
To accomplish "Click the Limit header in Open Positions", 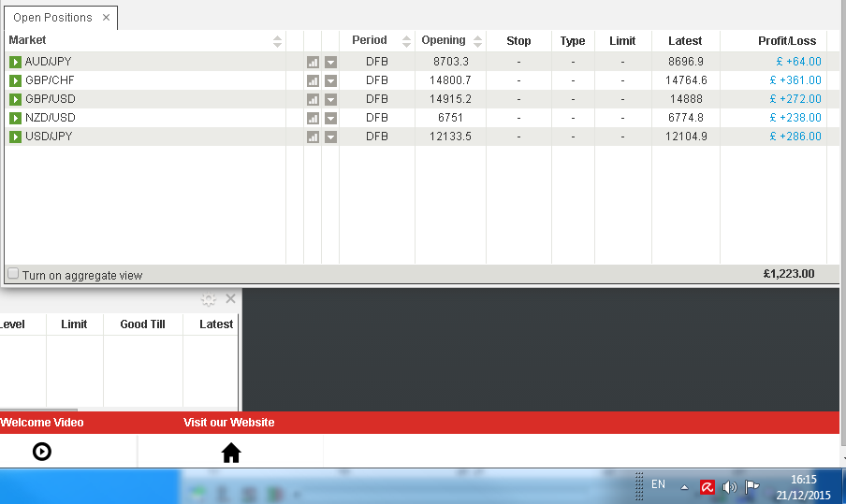I will [x=622, y=41].
